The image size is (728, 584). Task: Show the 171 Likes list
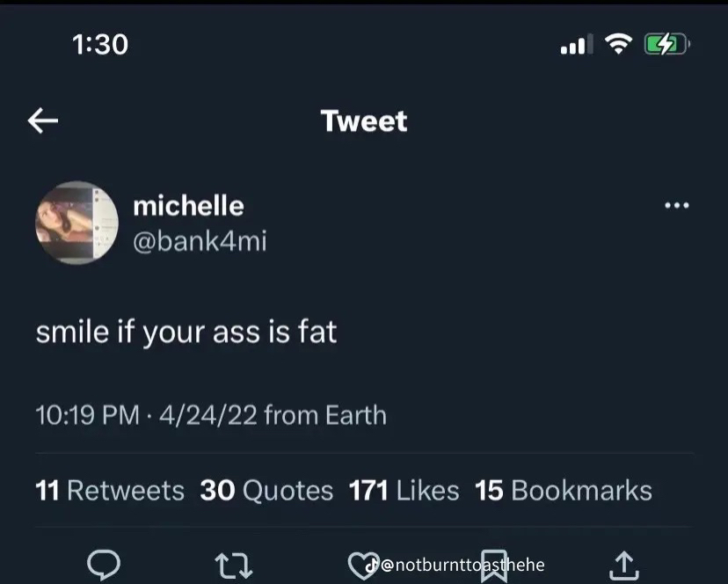click(x=404, y=490)
